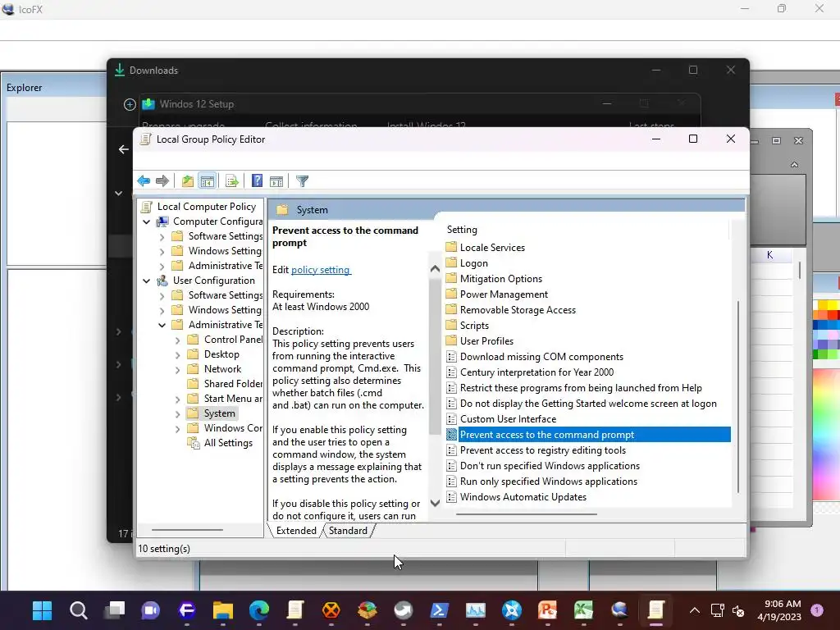Image resolution: width=840 pixels, height=630 pixels.
Task: Select Local Computer Policy root node
Action: point(206,207)
